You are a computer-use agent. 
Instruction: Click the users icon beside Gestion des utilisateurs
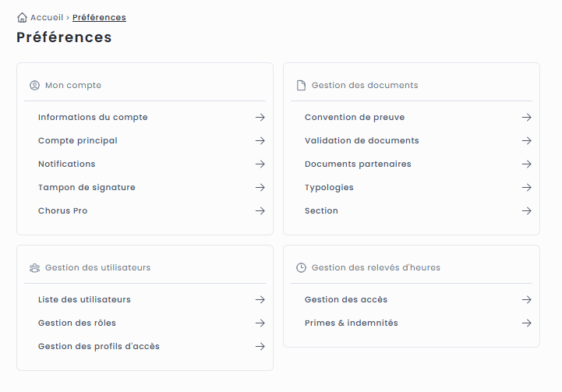[34, 268]
